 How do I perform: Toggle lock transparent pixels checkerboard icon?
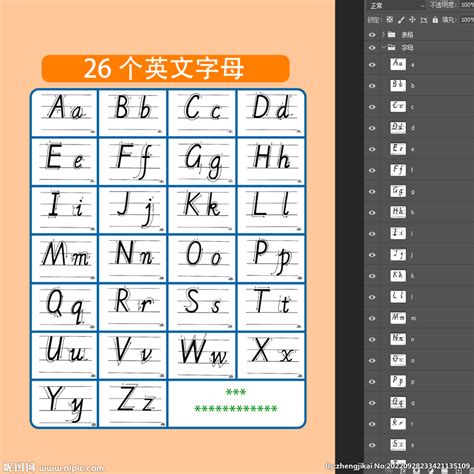point(390,20)
